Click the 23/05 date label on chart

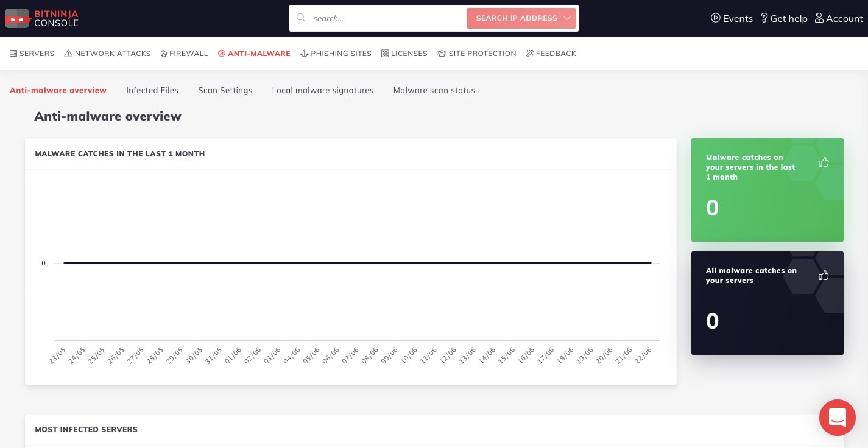tap(57, 355)
